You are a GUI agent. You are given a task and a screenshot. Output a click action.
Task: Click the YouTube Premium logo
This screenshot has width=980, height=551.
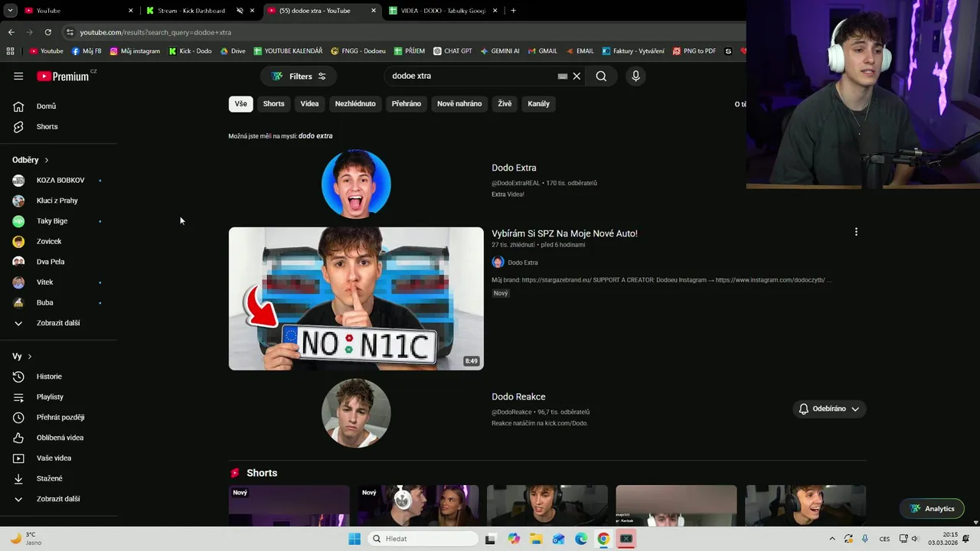point(64,76)
